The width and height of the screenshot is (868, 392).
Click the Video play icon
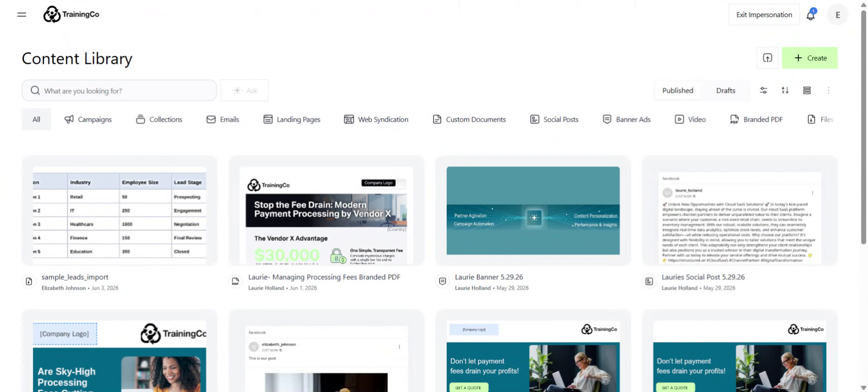pos(679,119)
